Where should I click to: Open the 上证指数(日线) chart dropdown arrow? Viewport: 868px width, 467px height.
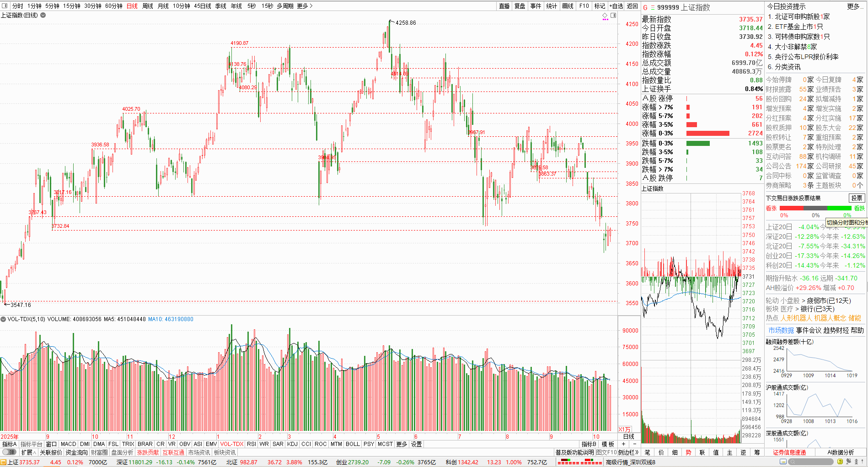coord(43,15)
